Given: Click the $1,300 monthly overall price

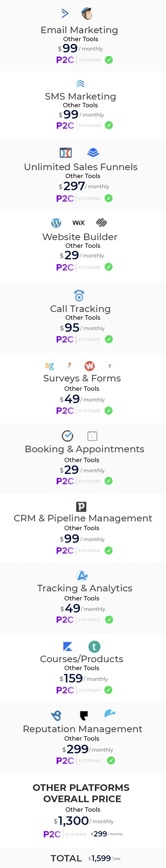Looking at the screenshot, I should tap(84, 821).
